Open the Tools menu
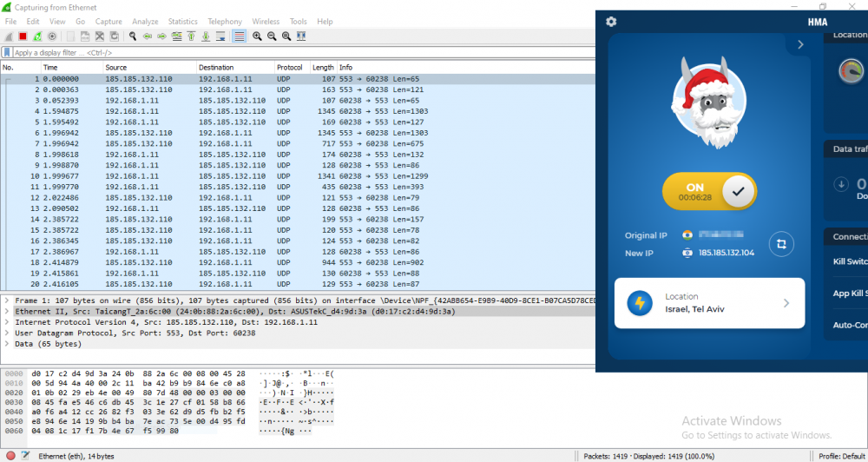 click(298, 22)
